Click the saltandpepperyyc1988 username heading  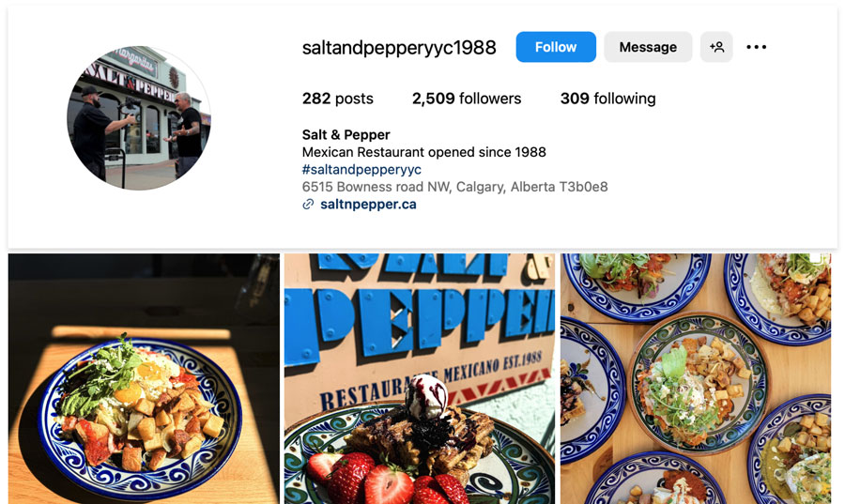[x=399, y=47]
